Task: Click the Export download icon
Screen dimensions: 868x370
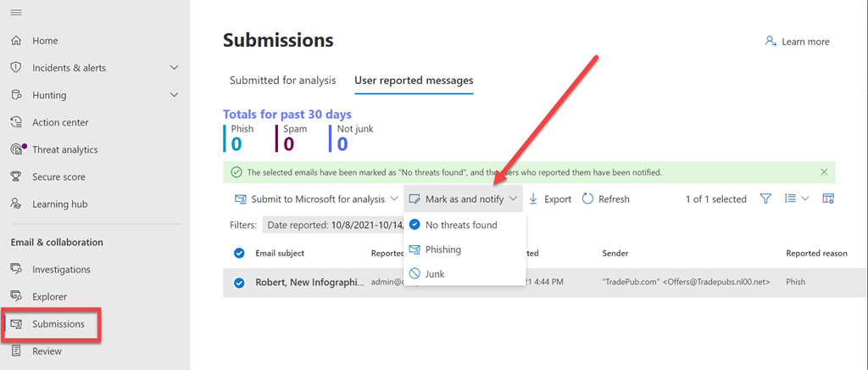Action: click(x=534, y=199)
